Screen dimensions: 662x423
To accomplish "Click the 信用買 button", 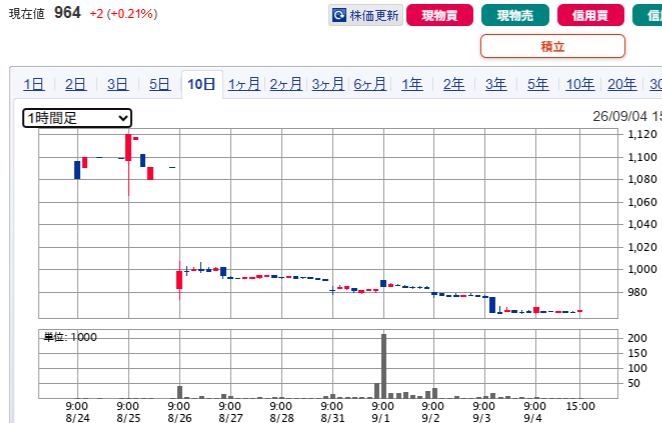I will pyautogui.click(x=591, y=15).
